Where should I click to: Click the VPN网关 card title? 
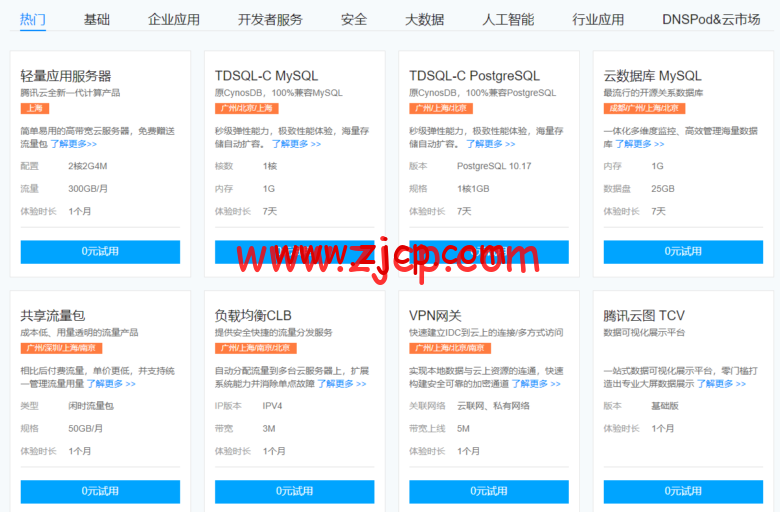435,315
